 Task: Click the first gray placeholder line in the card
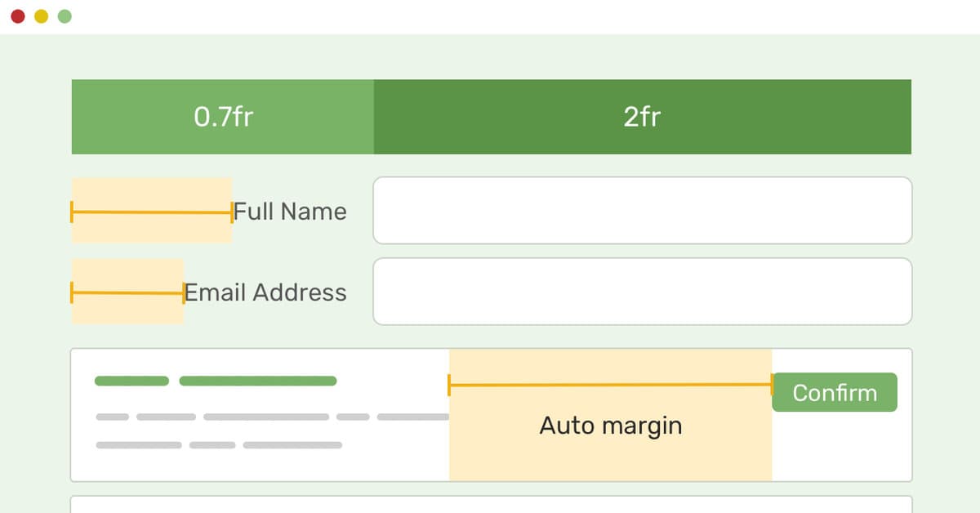click(112, 417)
